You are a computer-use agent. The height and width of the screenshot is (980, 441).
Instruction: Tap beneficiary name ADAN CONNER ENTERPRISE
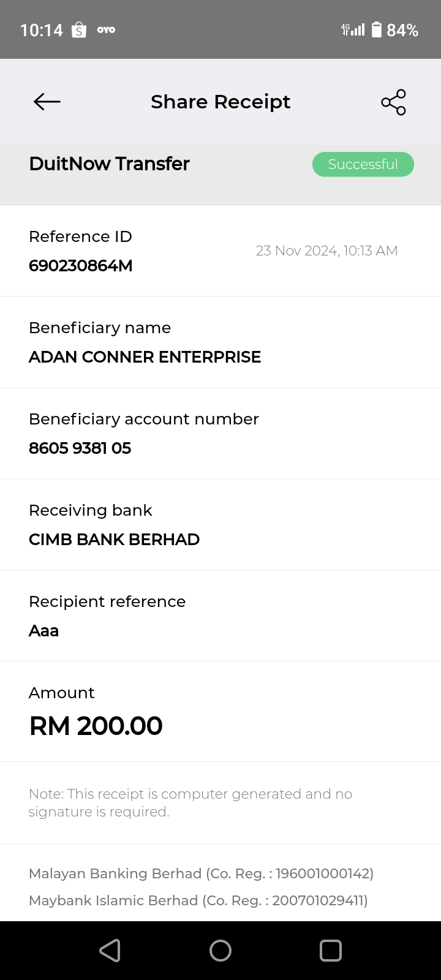(x=145, y=357)
